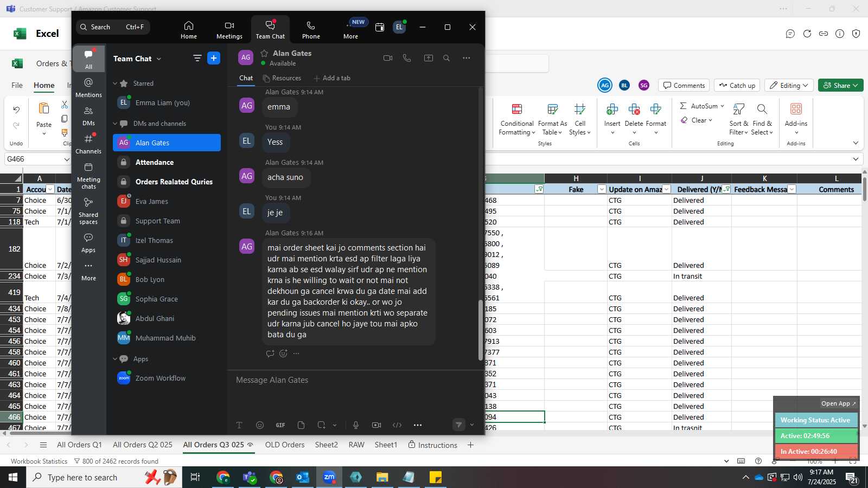Open Outlook from taskbar
868x488 pixels.
coord(303,477)
